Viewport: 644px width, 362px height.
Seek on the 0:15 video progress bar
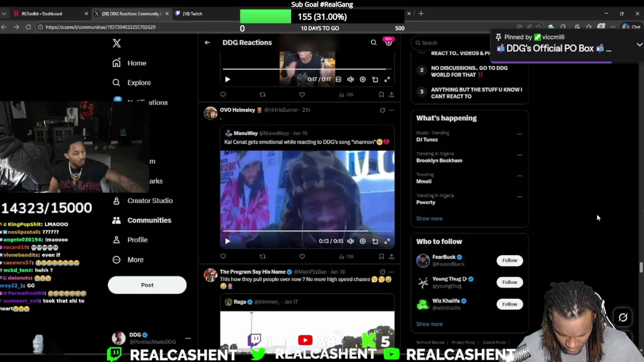(307, 231)
